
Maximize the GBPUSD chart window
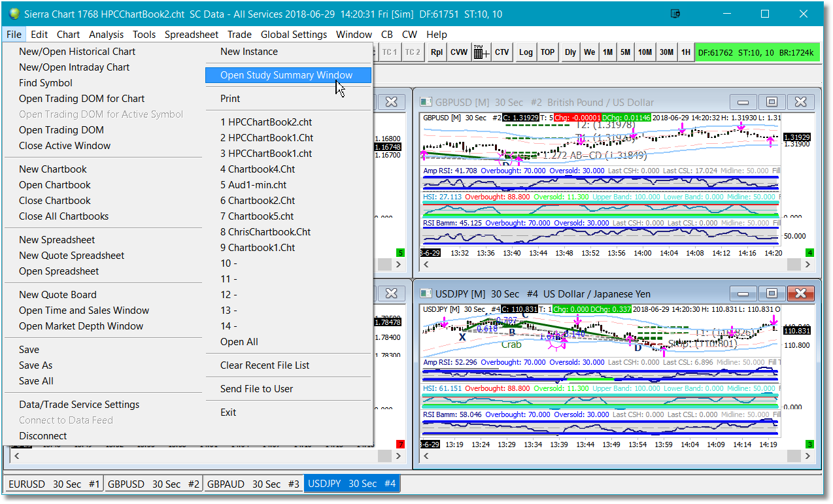(x=772, y=102)
